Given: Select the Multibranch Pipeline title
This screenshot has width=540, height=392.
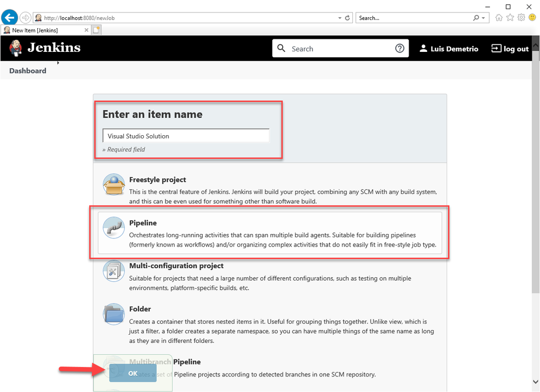Looking at the screenshot, I should (x=165, y=362).
